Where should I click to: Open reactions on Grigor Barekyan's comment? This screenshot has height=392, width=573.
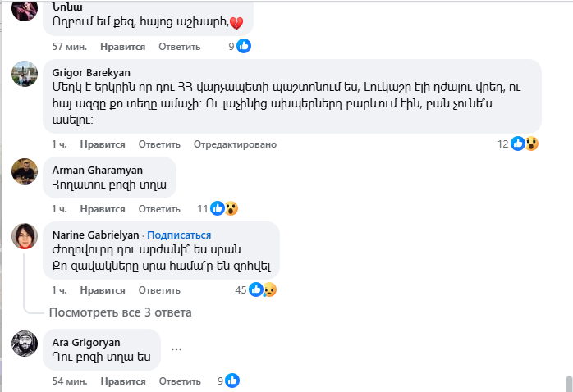click(x=524, y=144)
